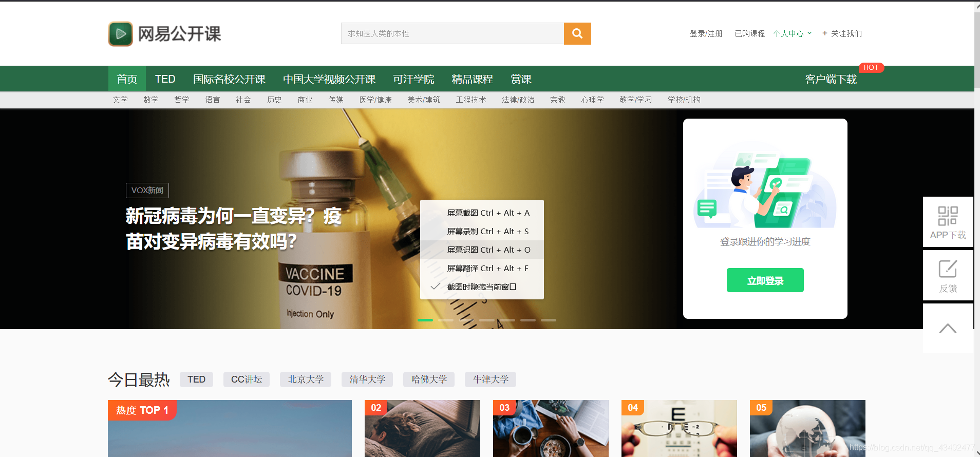Select the 医学/健康 category
The width and height of the screenshot is (980, 457).
click(x=375, y=100)
